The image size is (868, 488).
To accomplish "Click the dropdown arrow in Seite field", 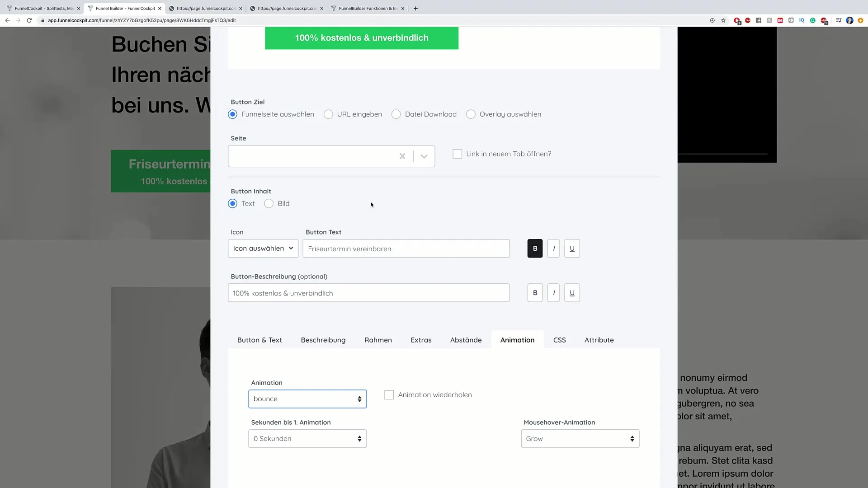I will click(424, 156).
